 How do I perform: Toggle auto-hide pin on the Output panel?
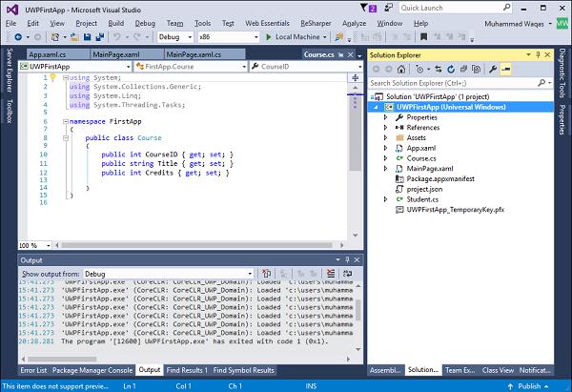coord(348,259)
